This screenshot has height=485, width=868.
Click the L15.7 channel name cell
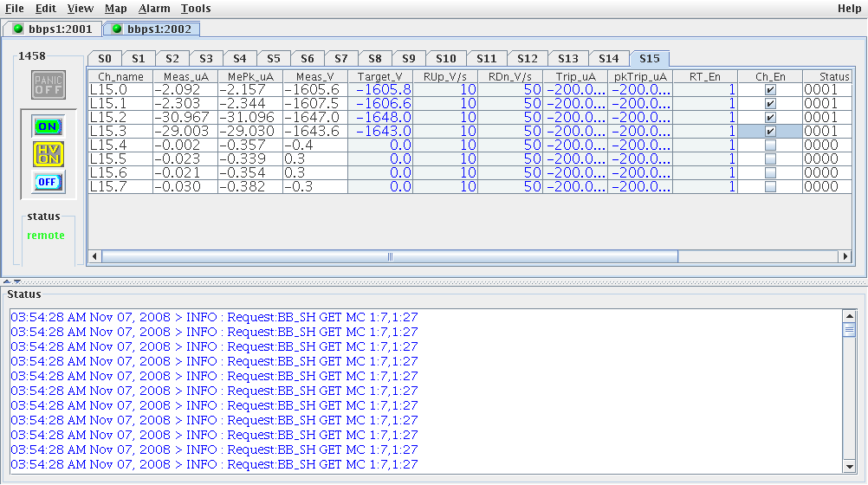click(120, 186)
